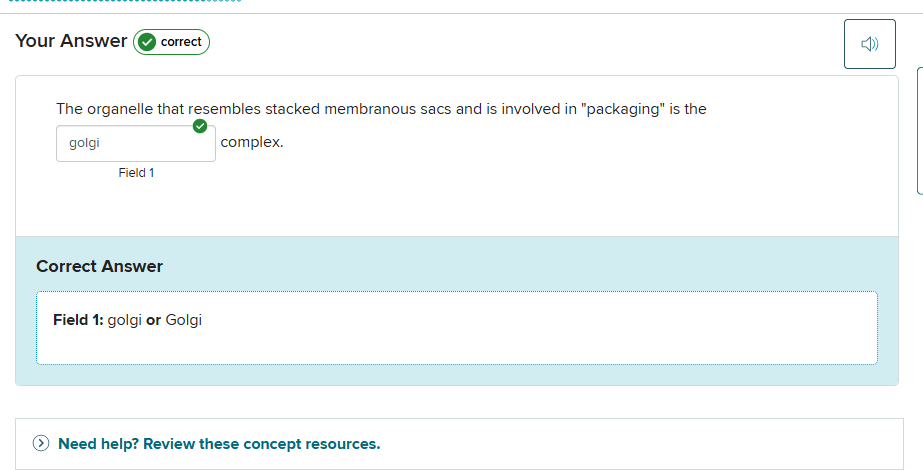Viewport: 923px width, 470px height.
Task: Click the 'Field 1' label under the input
Action: 136,173
